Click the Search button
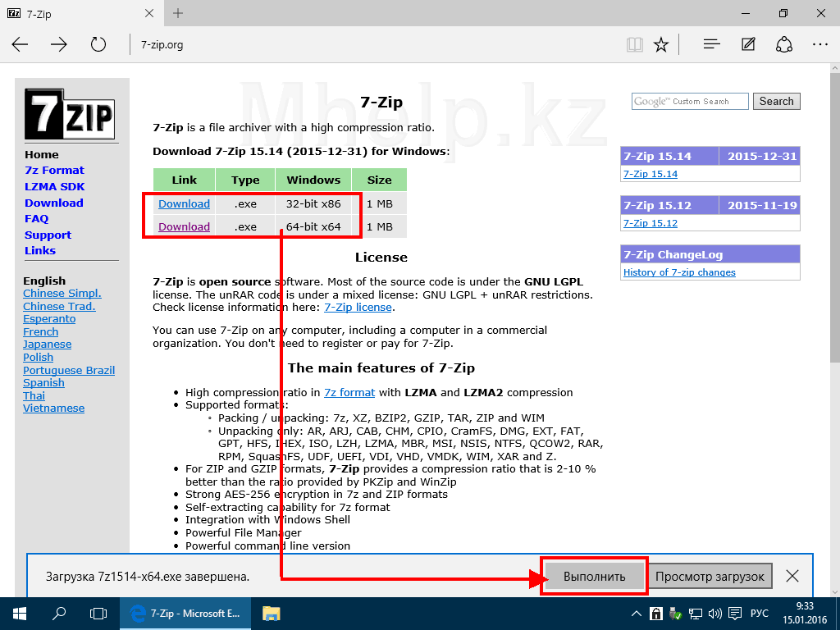The height and width of the screenshot is (630, 840). point(776,101)
